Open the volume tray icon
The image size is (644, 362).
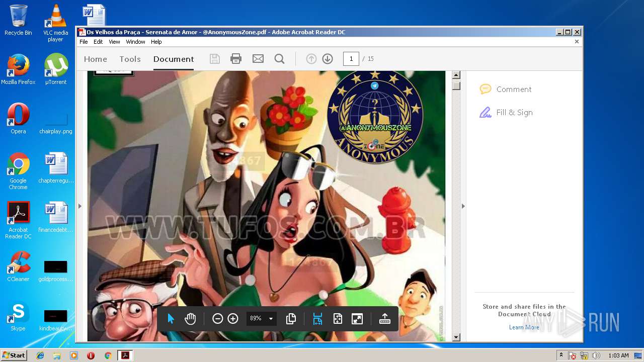pyautogui.click(x=597, y=355)
